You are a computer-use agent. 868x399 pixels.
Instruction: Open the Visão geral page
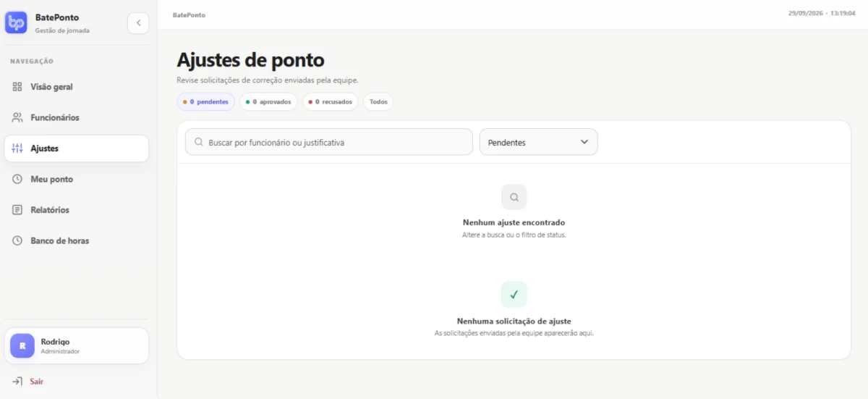(x=77, y=87)
